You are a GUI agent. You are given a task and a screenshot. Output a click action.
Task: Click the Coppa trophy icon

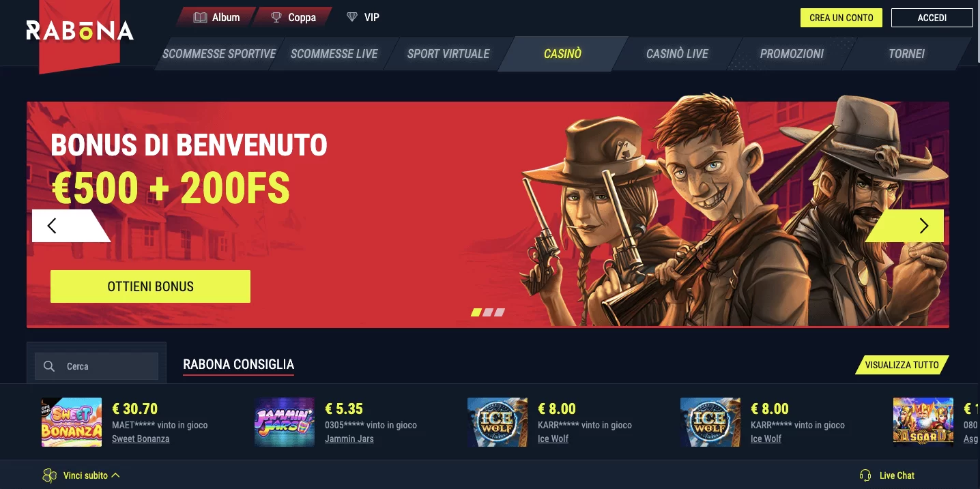(x=276, y=18)
